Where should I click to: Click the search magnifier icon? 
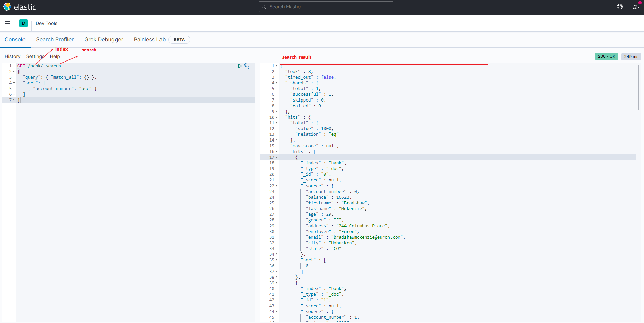point(264,7)
